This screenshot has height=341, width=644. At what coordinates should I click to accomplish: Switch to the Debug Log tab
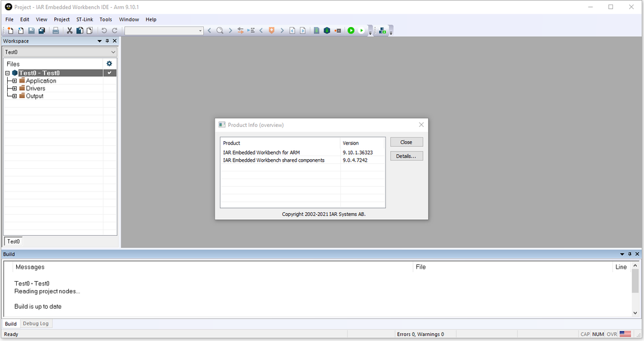coord(35,324)
